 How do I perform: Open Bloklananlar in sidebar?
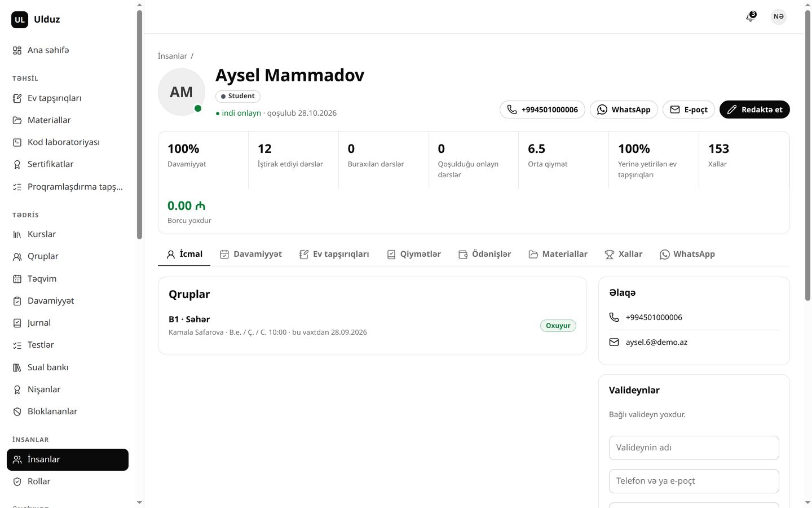(x=68, y=411)
